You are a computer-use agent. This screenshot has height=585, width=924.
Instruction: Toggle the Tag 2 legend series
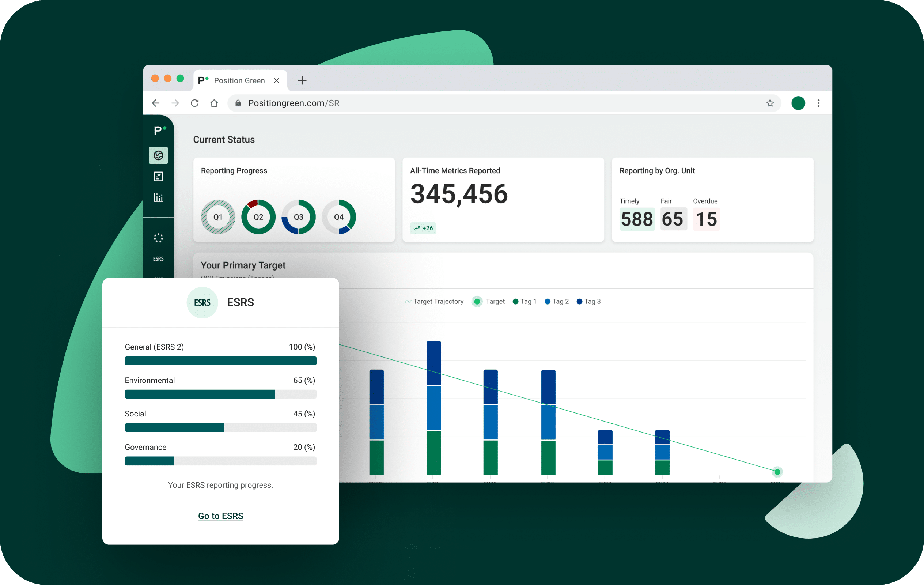tap(557, 302)
